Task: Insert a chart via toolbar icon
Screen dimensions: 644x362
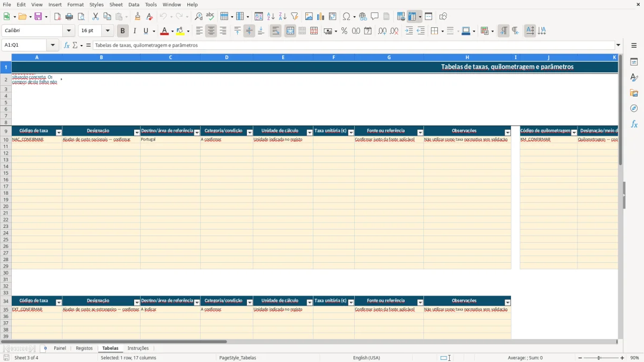Action: (321, 17)
